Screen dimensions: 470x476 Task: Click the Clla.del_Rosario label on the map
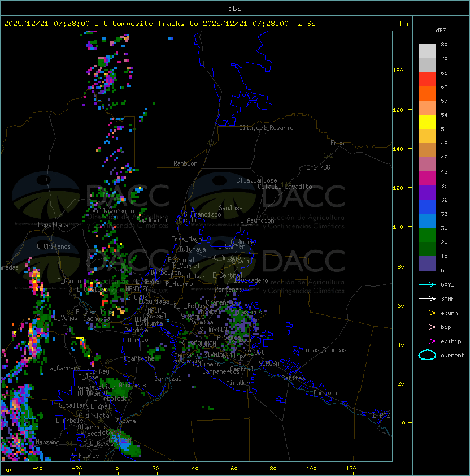[x=266, y=128]
